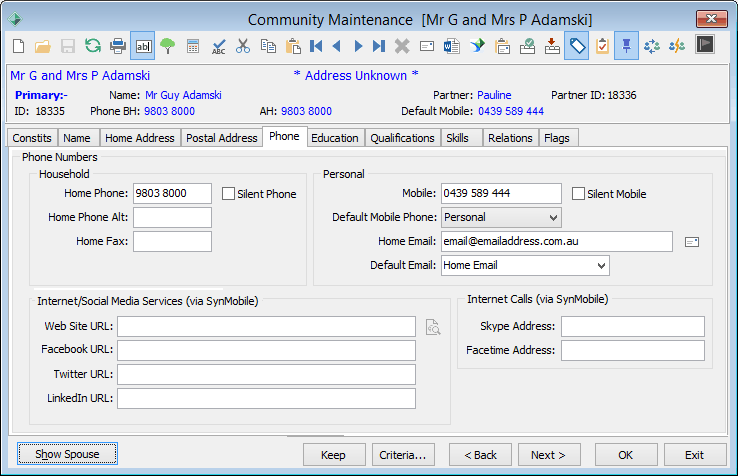Click the Next > button
This screenshot has width=738, height=476.
549,455
